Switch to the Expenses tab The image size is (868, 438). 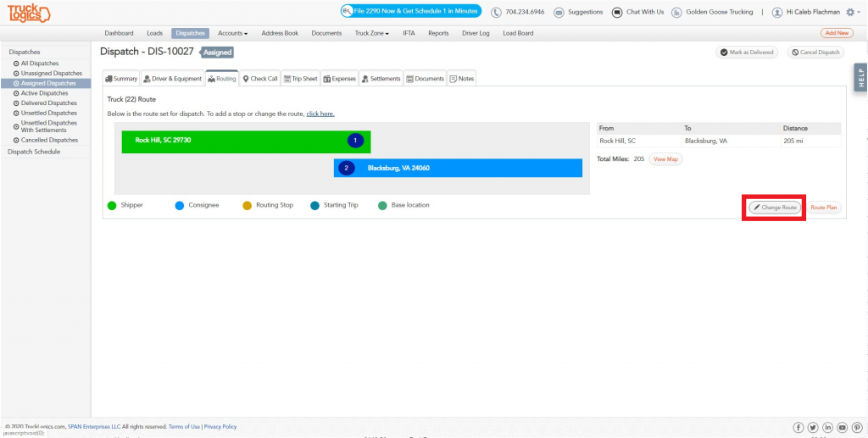tap(339, 79)
